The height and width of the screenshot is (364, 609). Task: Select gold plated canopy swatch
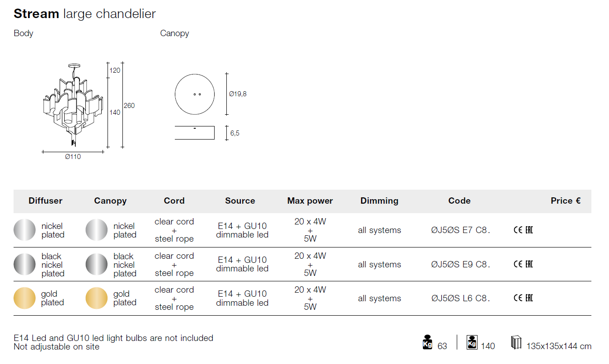pos(96,299)
